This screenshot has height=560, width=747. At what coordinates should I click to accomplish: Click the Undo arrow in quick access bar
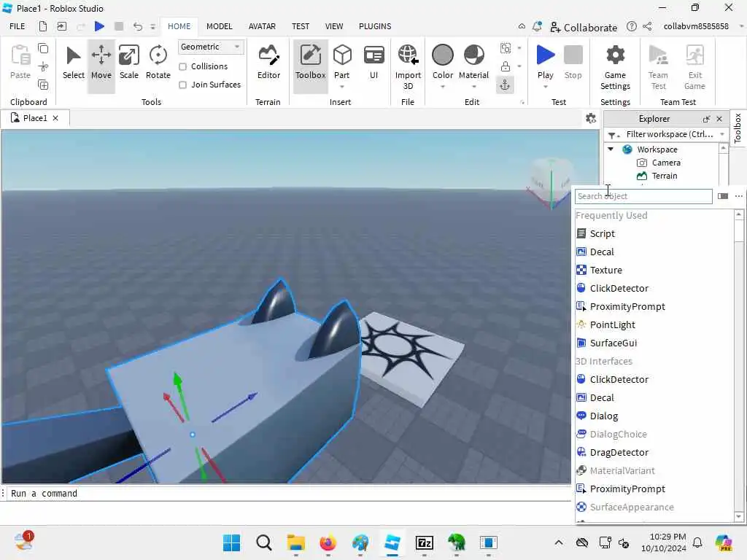(137, 26)
